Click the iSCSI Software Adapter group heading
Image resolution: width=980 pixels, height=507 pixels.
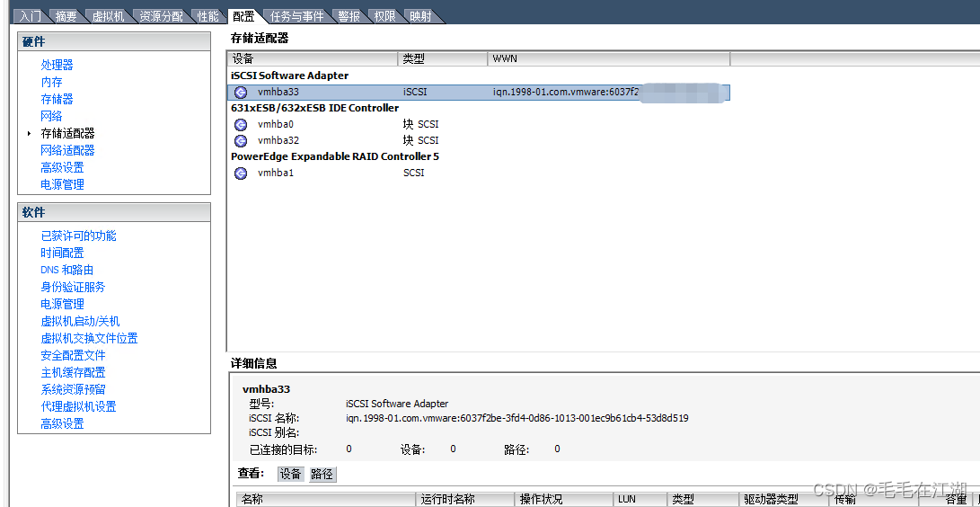[x=290, y=76]
